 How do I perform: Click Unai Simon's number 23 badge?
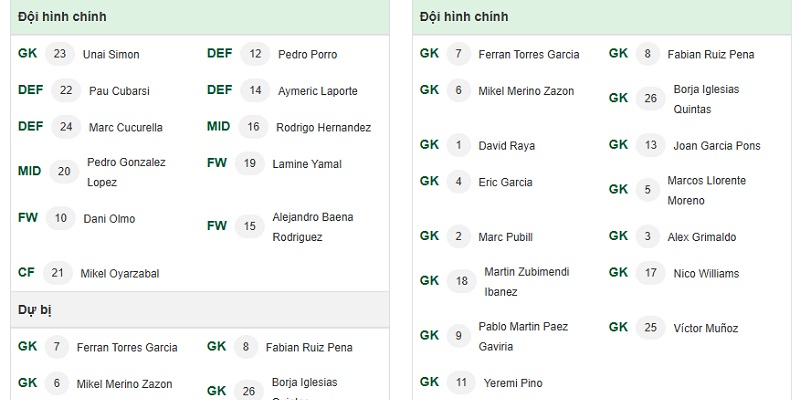[60, 54]
